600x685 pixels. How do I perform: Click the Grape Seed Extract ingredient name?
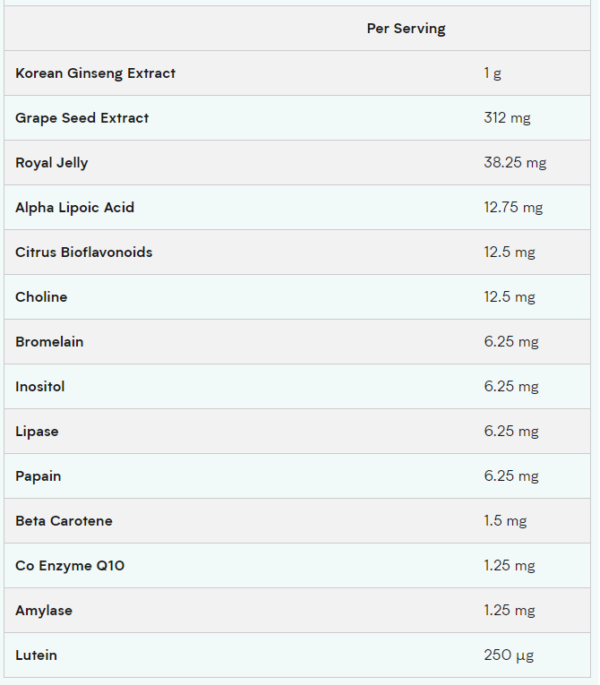[x=82, y=118]
